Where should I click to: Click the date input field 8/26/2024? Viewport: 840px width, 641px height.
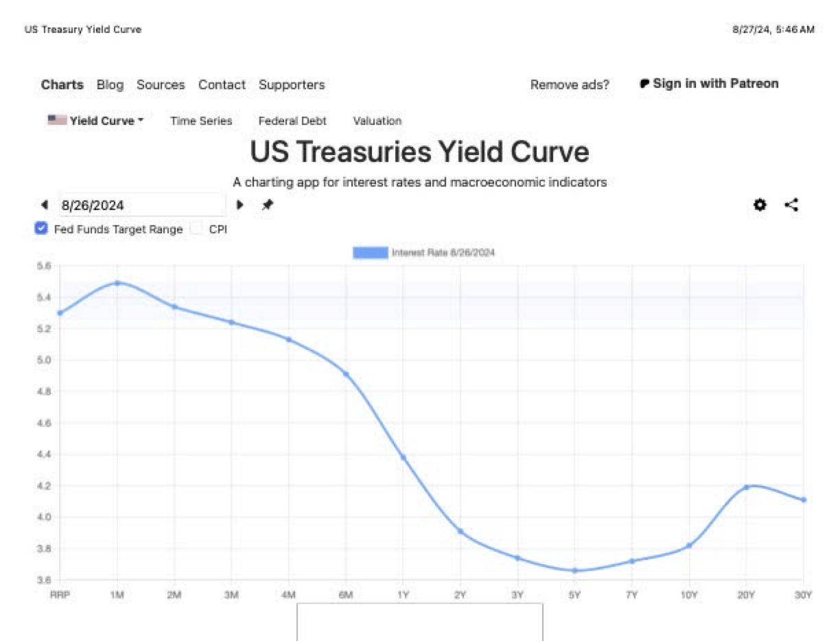tap(142, 205)
